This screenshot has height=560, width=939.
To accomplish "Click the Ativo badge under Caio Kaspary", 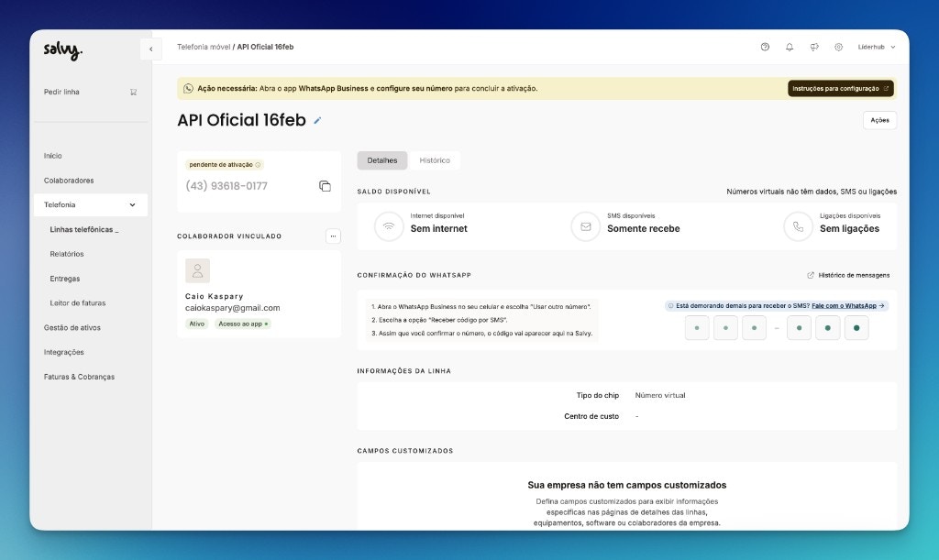I will tap(197, 324).
